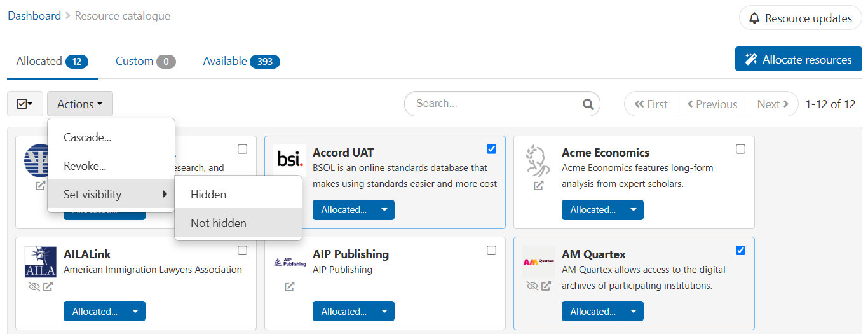This screenshot has height=334, width=868.
Task: Select Not hidden visibility option
Action: pyautogui.click(x=238, y=223)
